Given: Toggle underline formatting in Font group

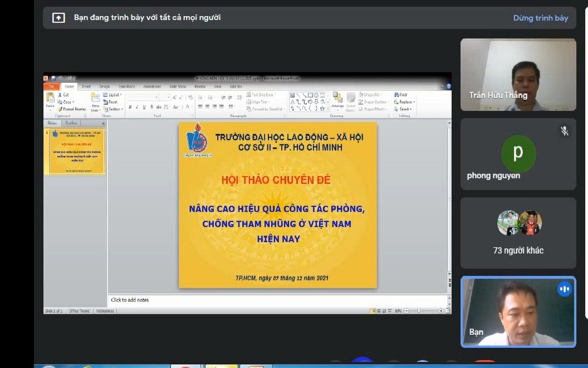Looking at the screenshot, I should [144, 107].
